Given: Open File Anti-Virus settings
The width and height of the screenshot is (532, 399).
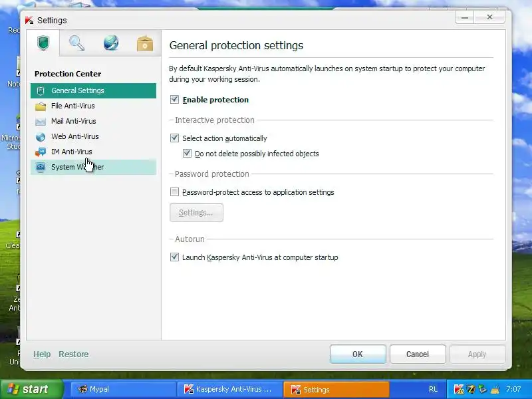Looking at the screenshot, I should [93, 106].
